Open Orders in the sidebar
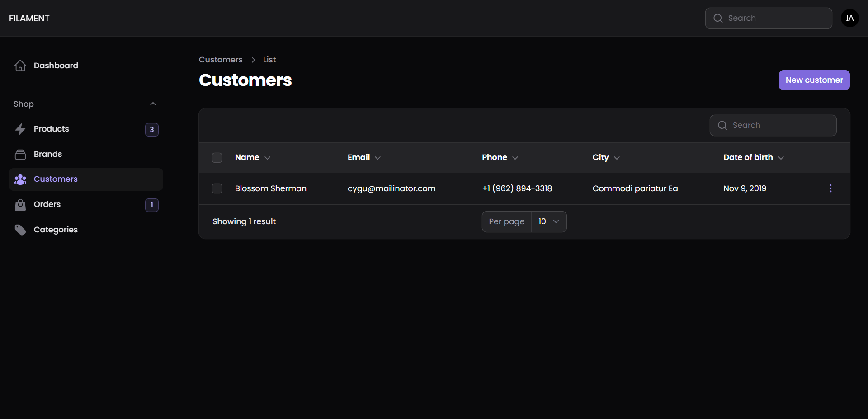 click(x=86, y=205)
